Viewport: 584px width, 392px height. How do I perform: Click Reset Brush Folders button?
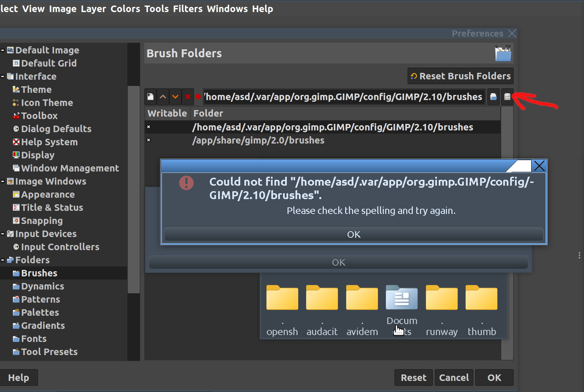[x=460, y=76]
